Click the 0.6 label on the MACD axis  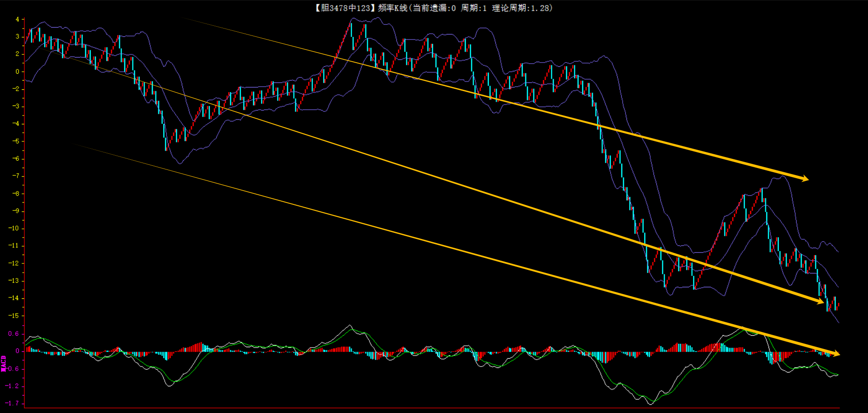(x=14, y=334)
